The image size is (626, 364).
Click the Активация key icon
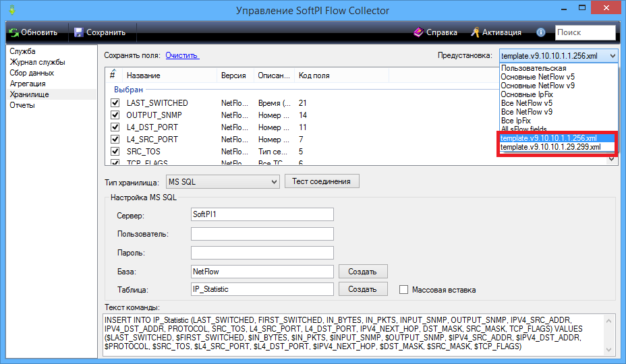(475, 32)
